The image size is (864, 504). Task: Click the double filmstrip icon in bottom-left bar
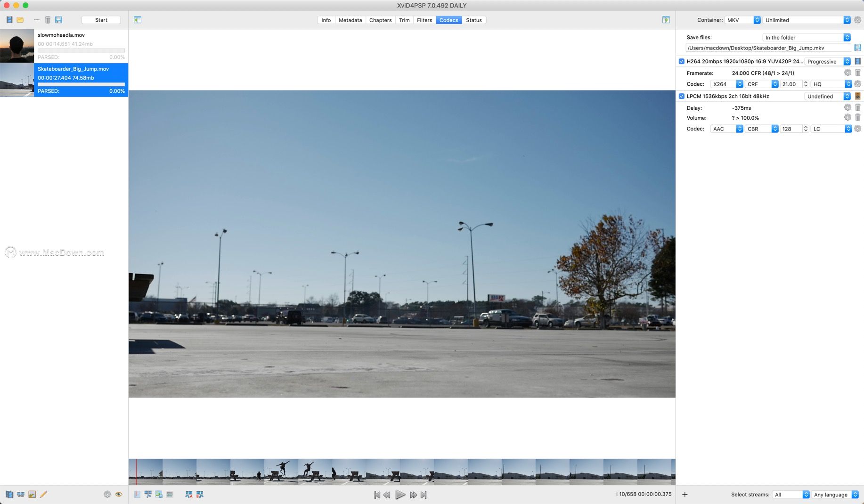point(21,495)
